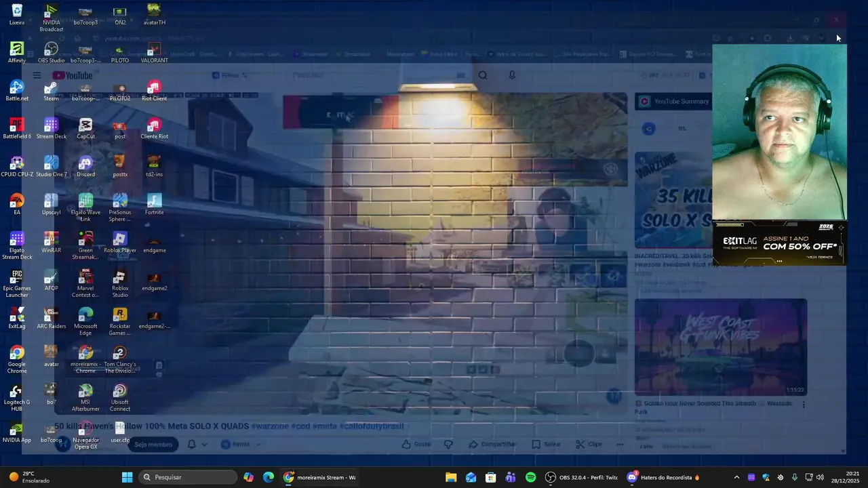Viewport: 868px width, 488px height.
Task: Open the 35 kills Warzone video thumbnail
Action: (x=673, y=200)
